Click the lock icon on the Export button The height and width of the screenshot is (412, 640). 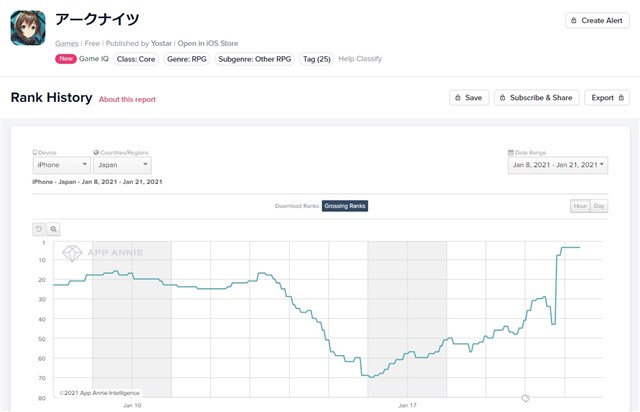621,98
